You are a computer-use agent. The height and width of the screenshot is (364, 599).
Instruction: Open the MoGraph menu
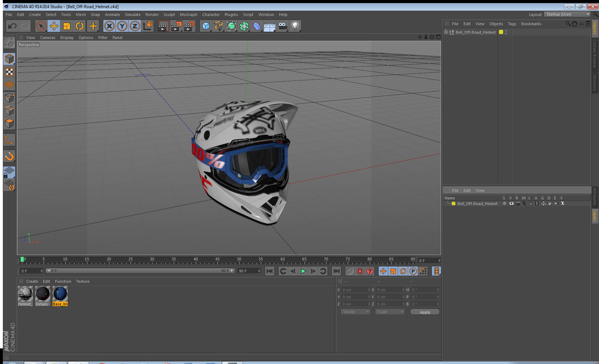tap(188, 15)
